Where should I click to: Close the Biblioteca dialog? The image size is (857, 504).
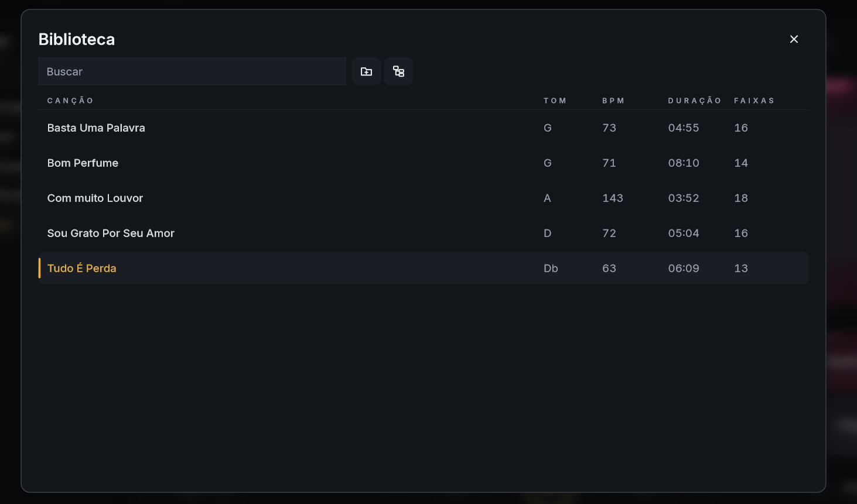pos(794,39)
